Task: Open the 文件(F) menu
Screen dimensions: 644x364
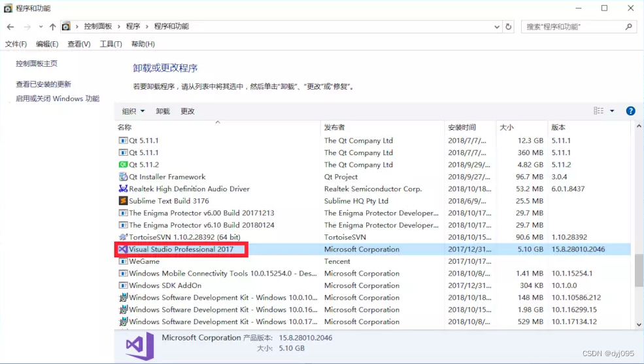Action: tap(16, 44)
